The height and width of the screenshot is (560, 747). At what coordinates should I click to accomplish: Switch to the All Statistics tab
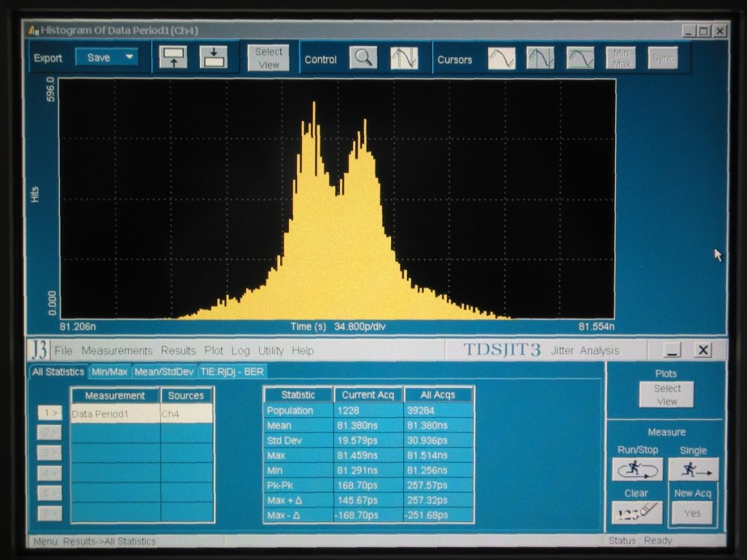[58, 372]
